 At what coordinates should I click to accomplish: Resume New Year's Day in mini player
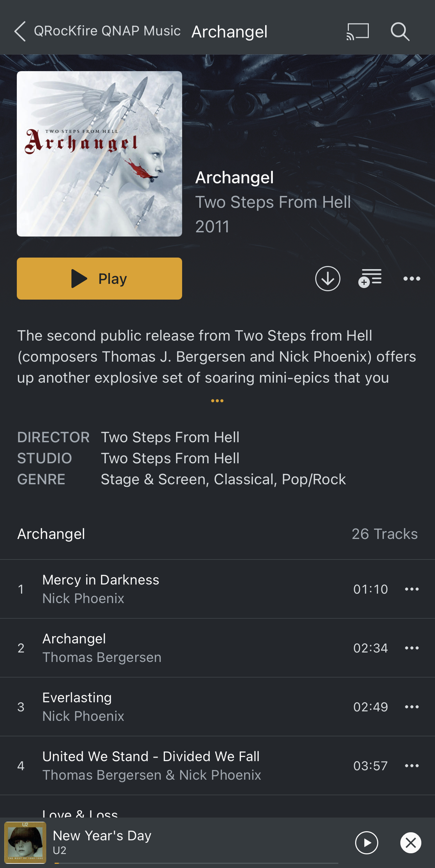(x=366, y=843)
